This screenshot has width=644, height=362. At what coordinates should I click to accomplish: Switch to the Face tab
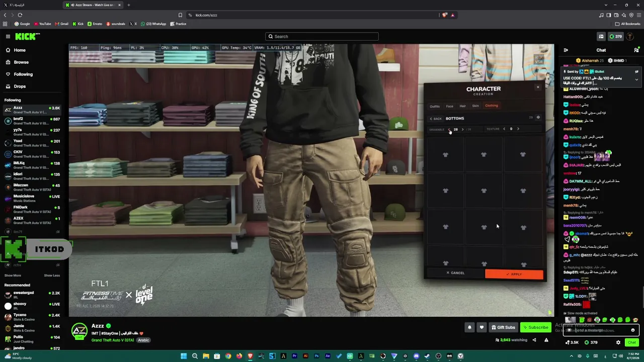[449, 106]
